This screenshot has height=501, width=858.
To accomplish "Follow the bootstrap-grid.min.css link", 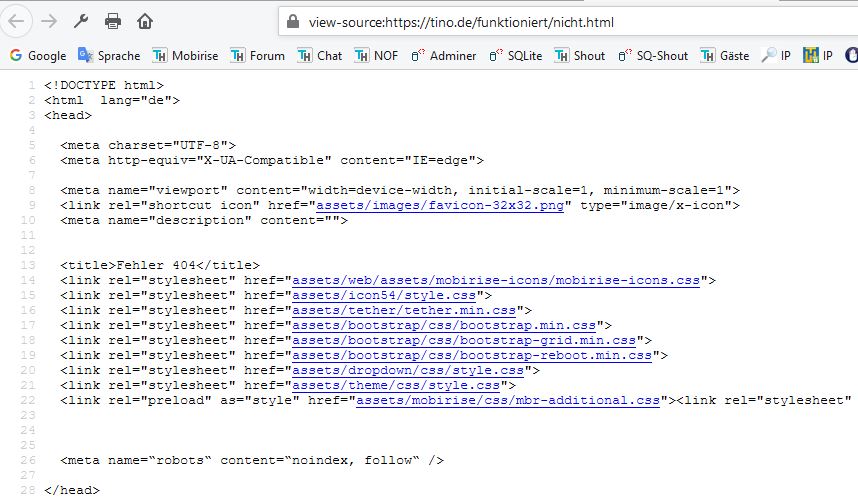I will click(x=464, y=340).
